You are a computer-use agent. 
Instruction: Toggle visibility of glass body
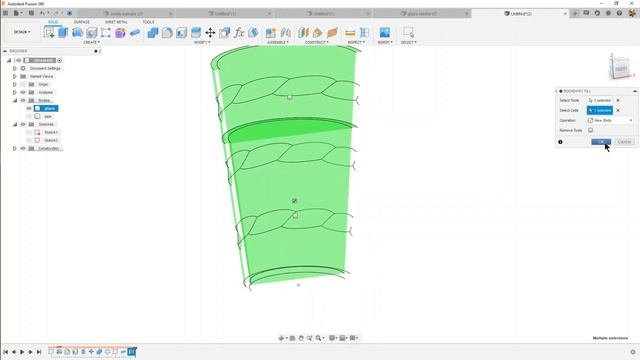(x=29, y=108)
